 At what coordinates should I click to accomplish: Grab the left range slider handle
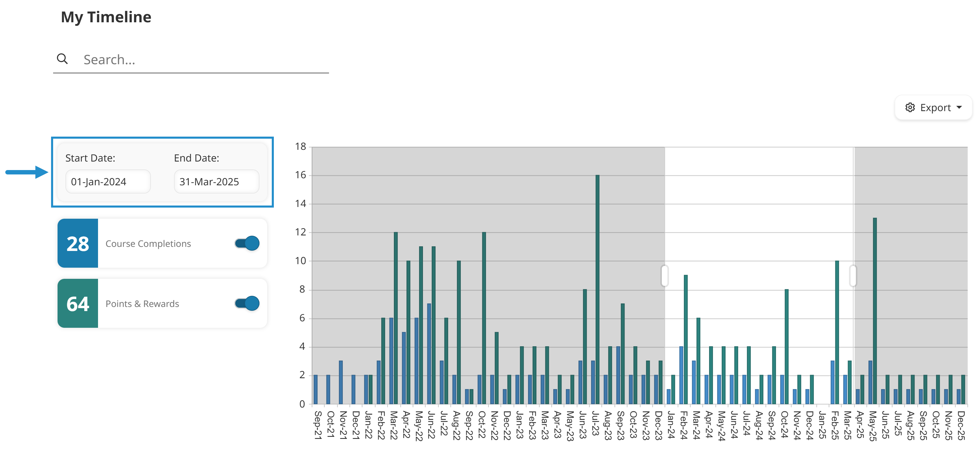point(664,276)
